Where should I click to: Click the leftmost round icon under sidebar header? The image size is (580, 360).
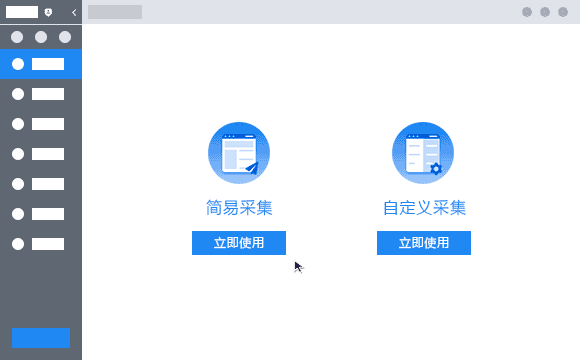(17, 37)
